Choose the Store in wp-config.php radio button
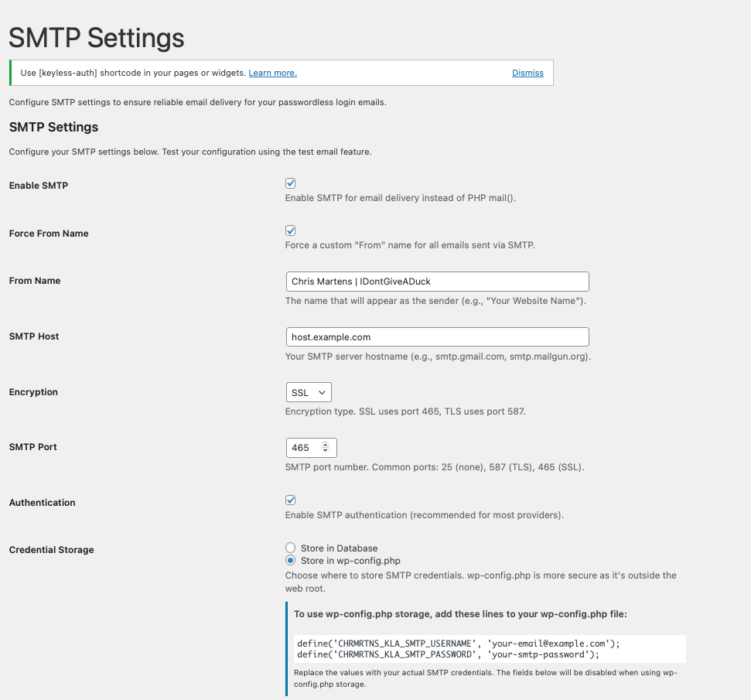Screen dimensions: 751x700 pos(291,561)
